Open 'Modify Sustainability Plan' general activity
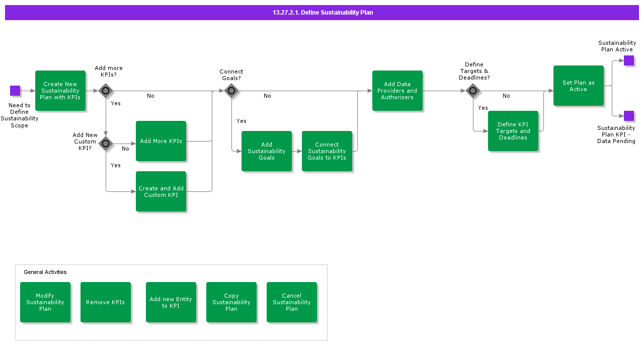Screen dimensions: 644x345 click(x=45, y=302)
